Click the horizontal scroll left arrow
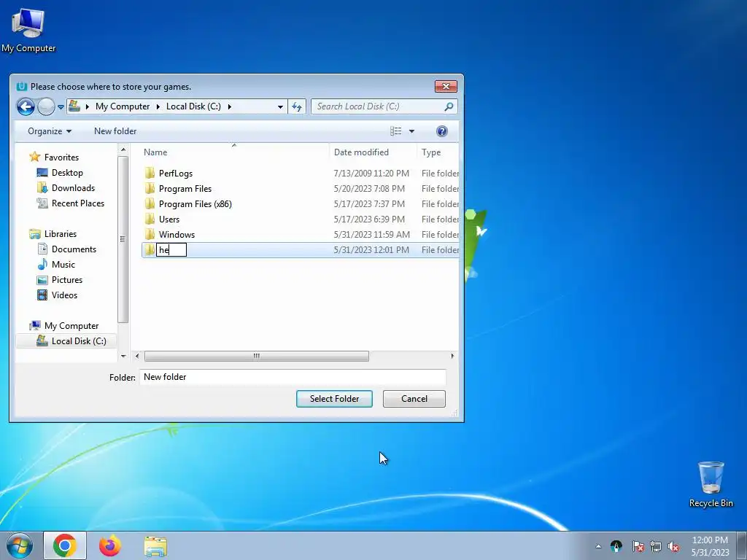Viewport: 747px width, 560px height. point(137,356)
